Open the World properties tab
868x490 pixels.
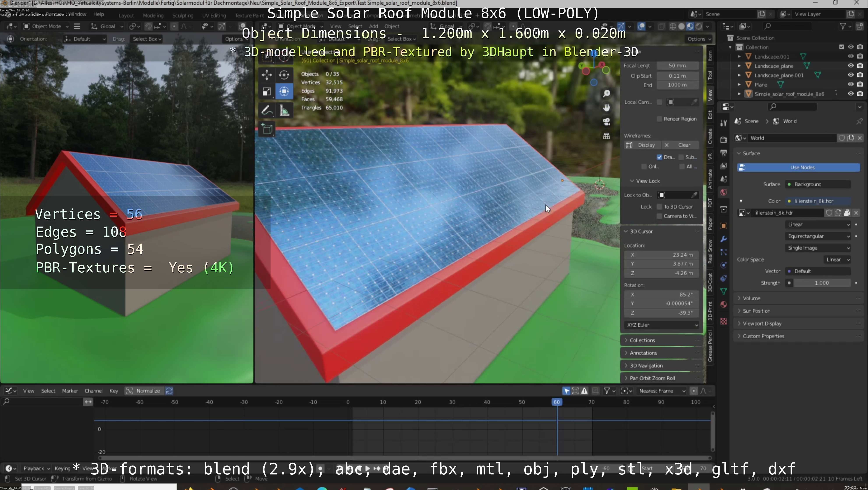coord(724,192)
